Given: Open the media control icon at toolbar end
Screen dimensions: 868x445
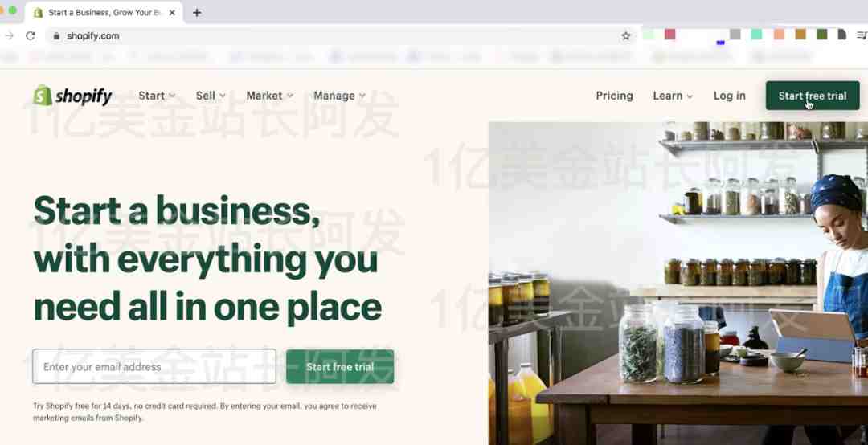Looking at the screenshot, I should tap(862, 35).
